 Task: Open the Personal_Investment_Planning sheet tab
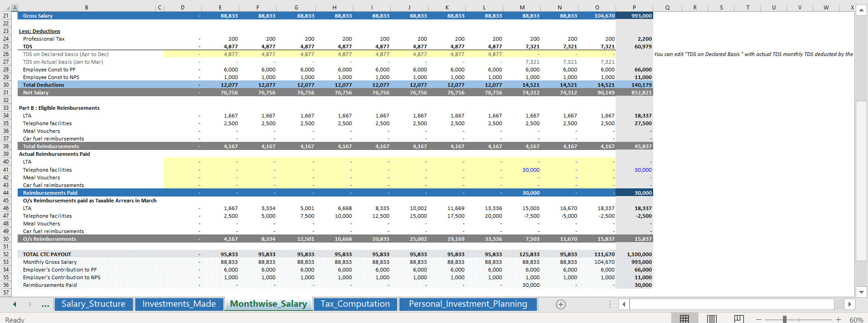(468, 304)
